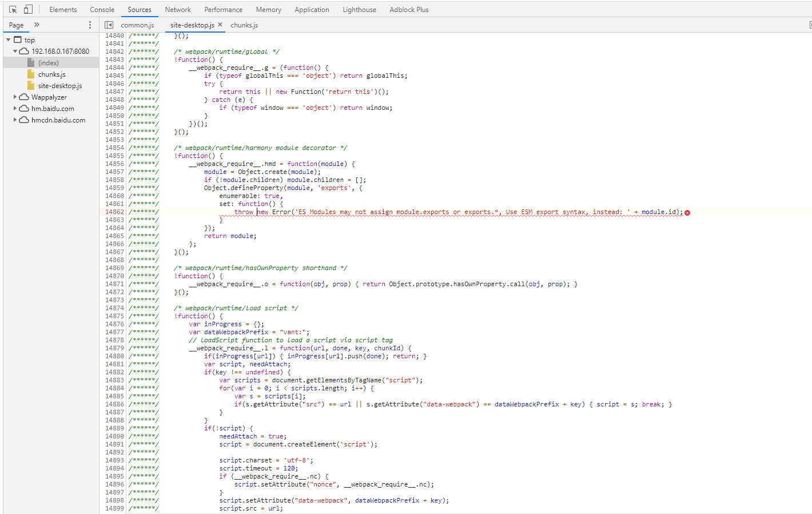Set breakpoint on line number 14843
812x514 pixels.
[114, 60]
